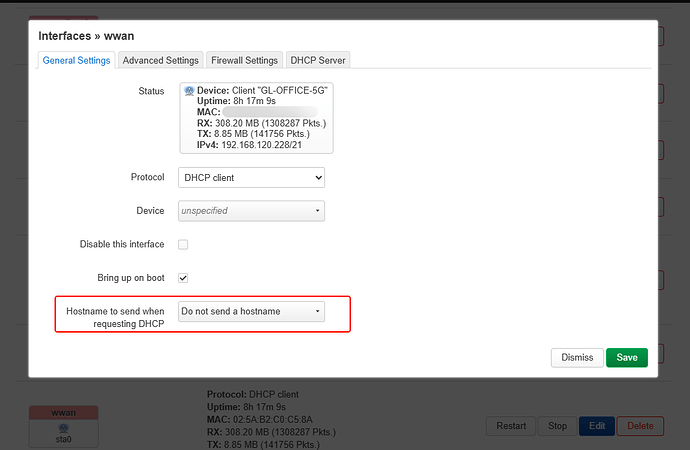
Task: Open the Do not send a hostname dropdown
Action: 251,312
